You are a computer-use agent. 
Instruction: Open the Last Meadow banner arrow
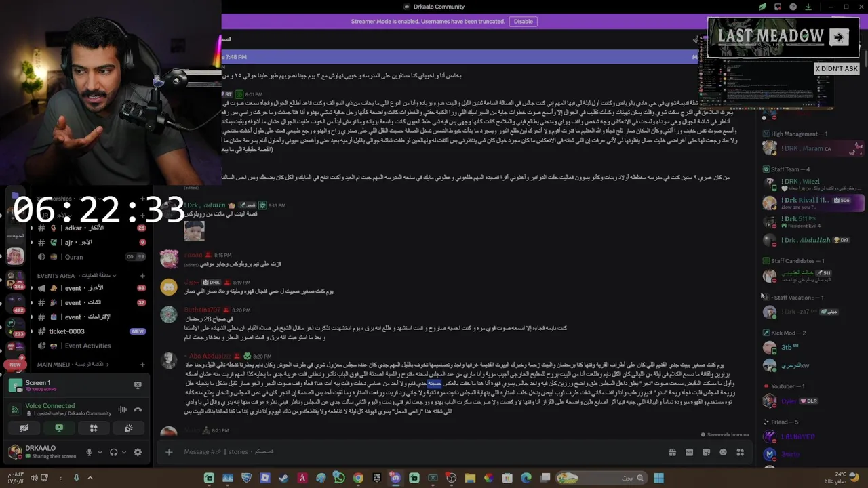(838, 37)
